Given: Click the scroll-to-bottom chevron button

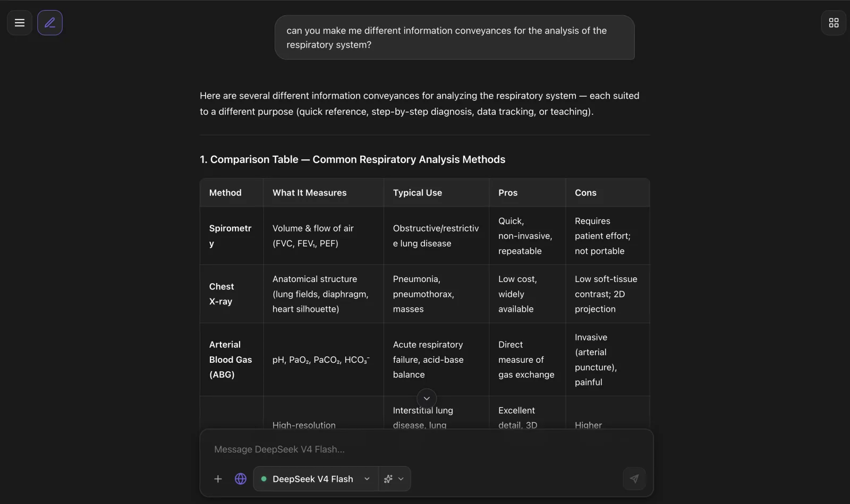Looking at the screenshot, I should 427,398.
